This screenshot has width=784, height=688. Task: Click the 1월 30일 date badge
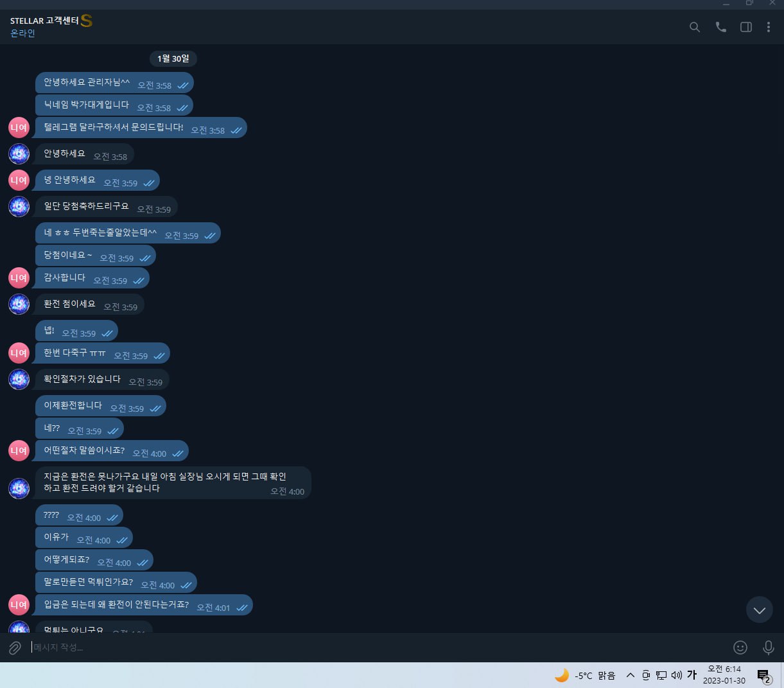(x=173, y=58)
